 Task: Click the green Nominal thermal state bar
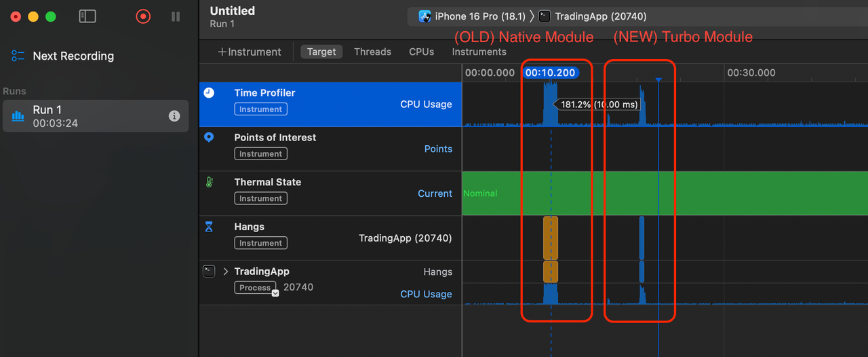coord(665,193)
